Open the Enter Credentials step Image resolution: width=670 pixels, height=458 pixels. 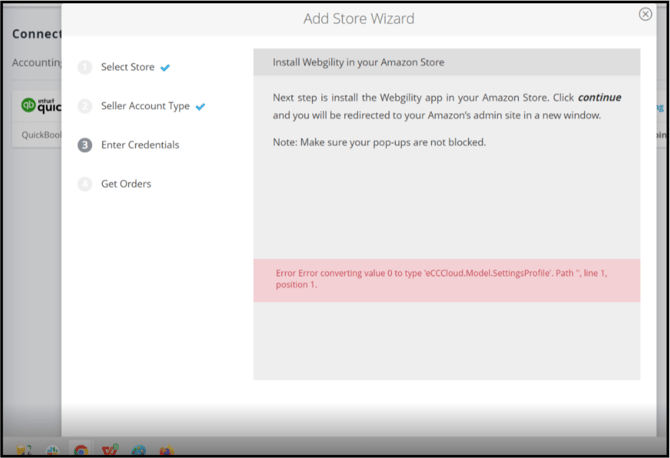click(140, 145)
